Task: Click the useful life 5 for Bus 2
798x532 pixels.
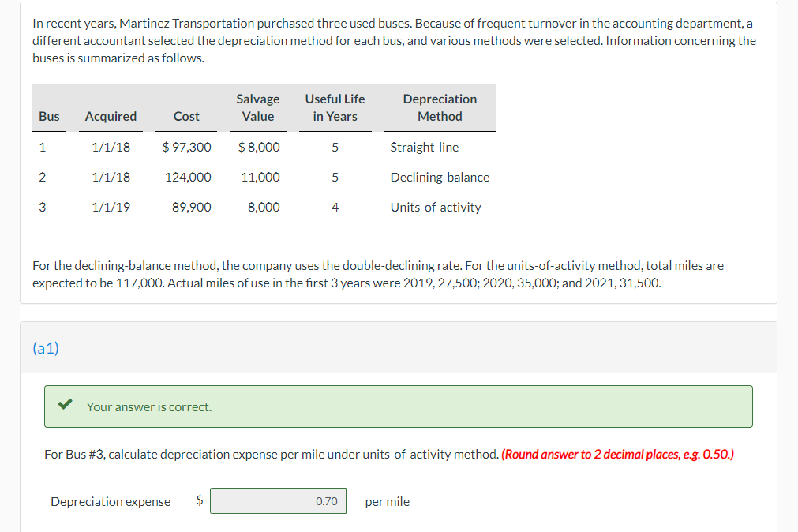Action: pos(335,177)
